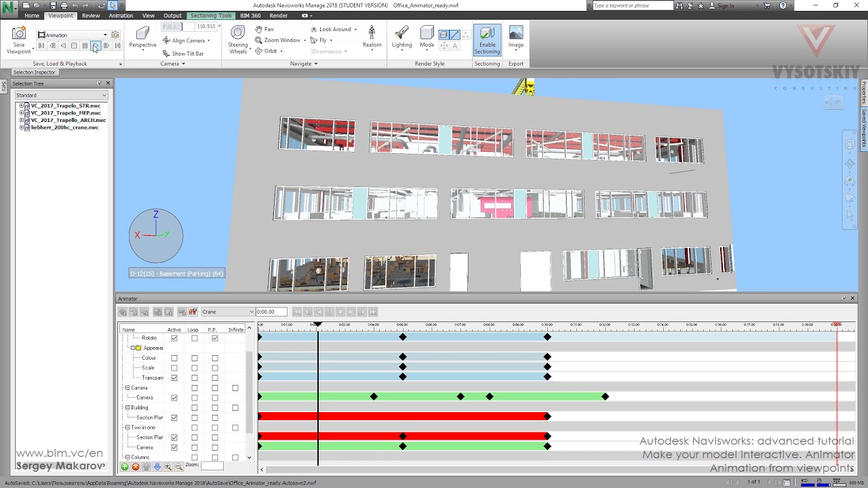Open the Steering Wheels tool
Screen dimensions: 868x488
click(238, 40)
